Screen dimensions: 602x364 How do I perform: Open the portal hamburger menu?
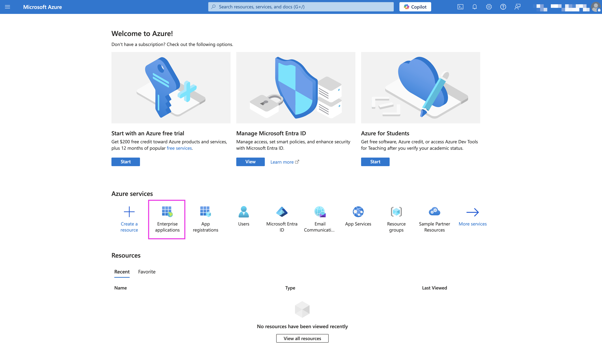[7, 7]
